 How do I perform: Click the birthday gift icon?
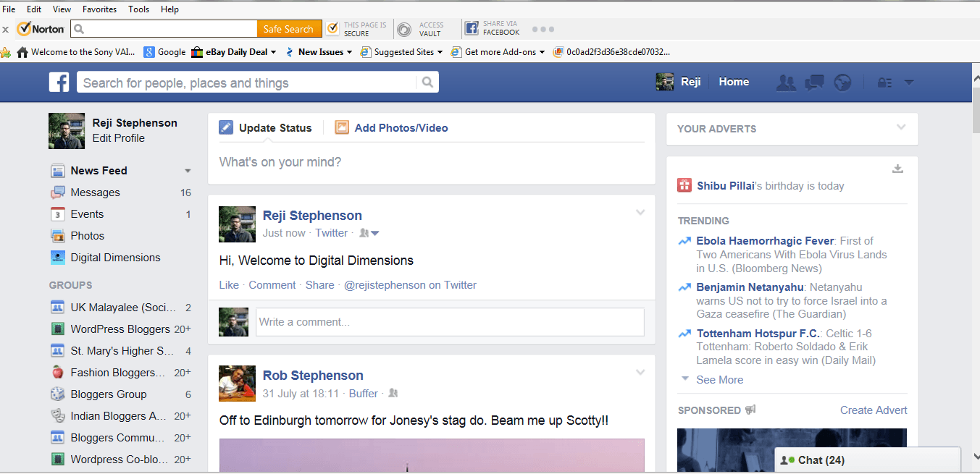684,186
